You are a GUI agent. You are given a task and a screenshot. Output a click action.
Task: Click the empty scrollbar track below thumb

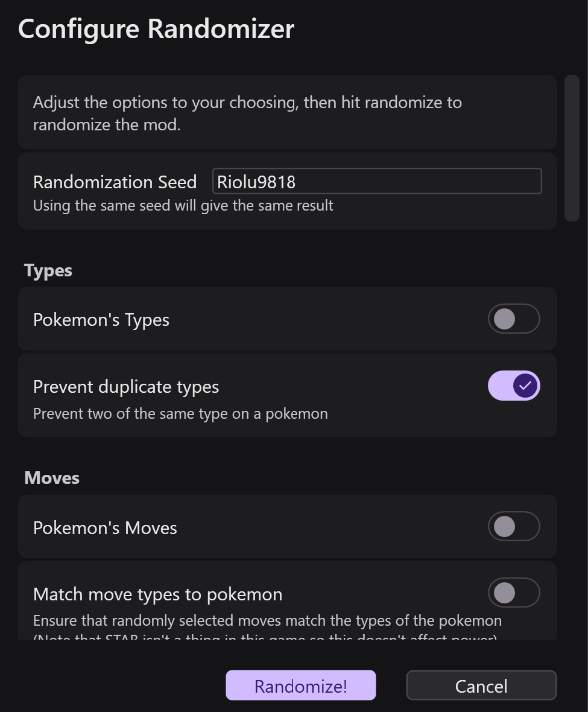(571, 422)
